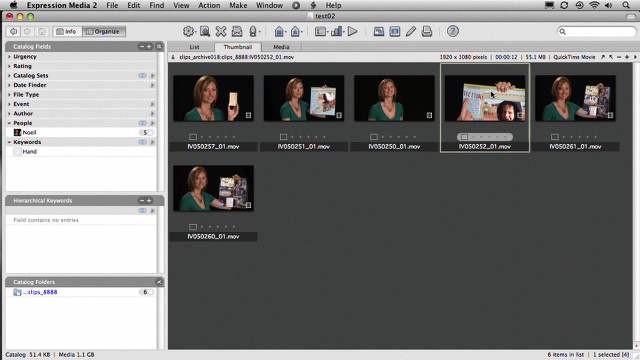
Task: Expand the Urgency field
Action: pos(9,57)
